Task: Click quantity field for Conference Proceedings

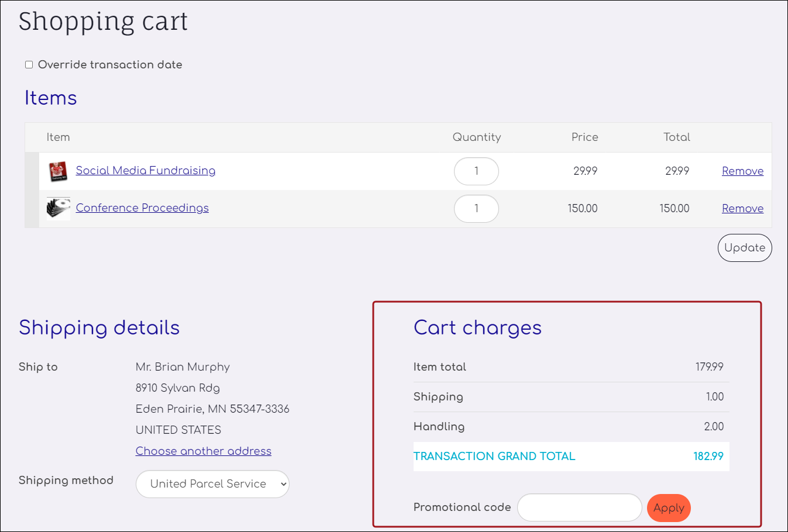Action: click(476, 209)
